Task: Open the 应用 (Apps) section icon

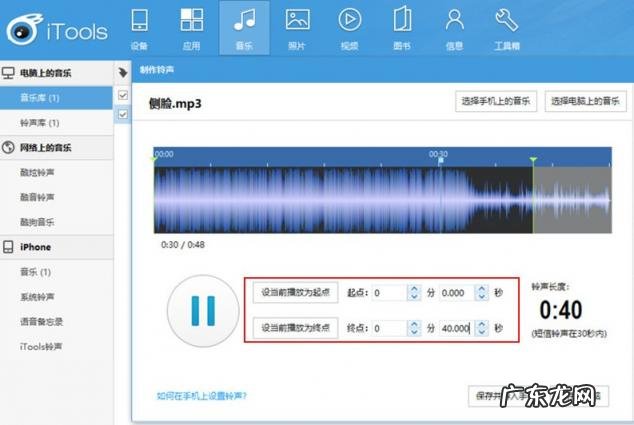Action: (x=191, y=22)
